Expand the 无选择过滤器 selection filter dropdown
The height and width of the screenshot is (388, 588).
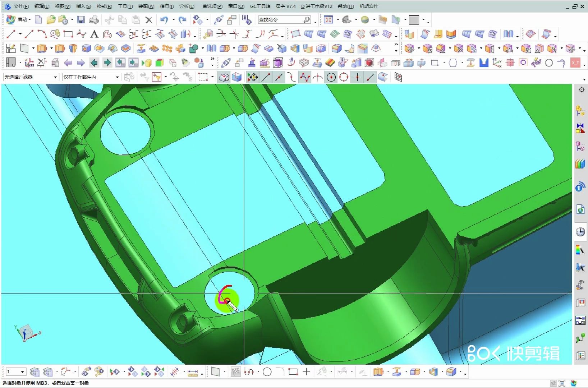coord(55,77)
